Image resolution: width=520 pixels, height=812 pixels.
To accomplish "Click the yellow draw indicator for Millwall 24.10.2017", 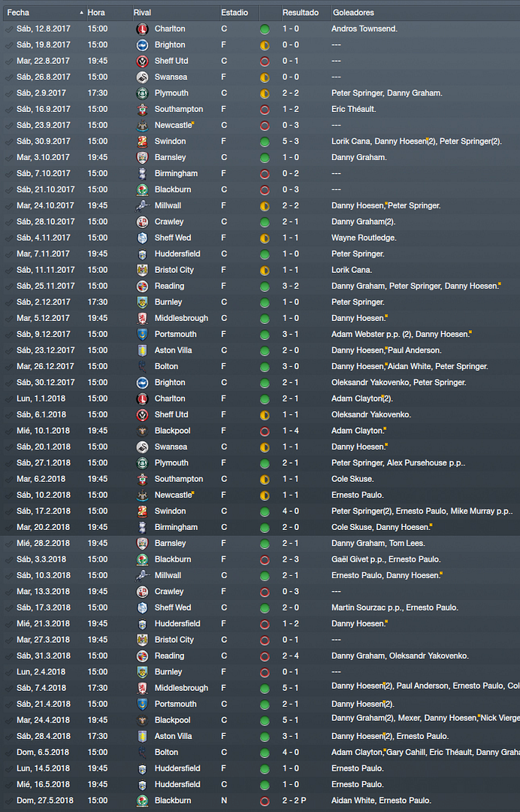I will point(265,206).
